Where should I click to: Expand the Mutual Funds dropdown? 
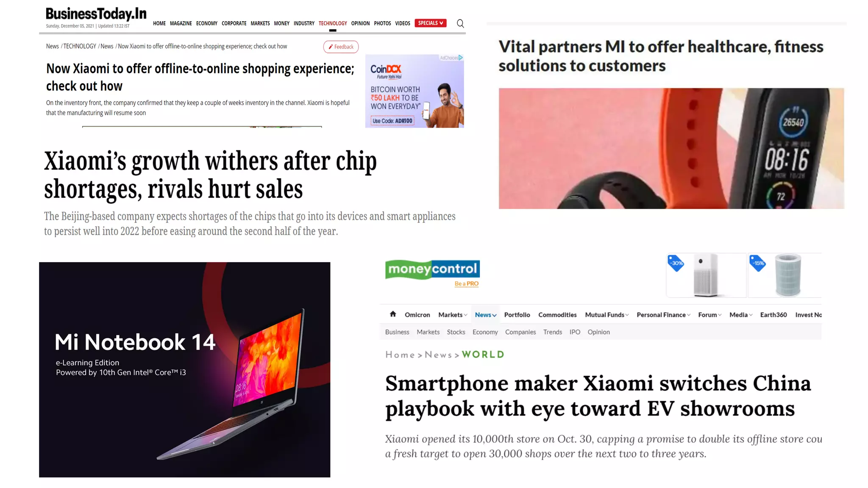tap(606, 315)
